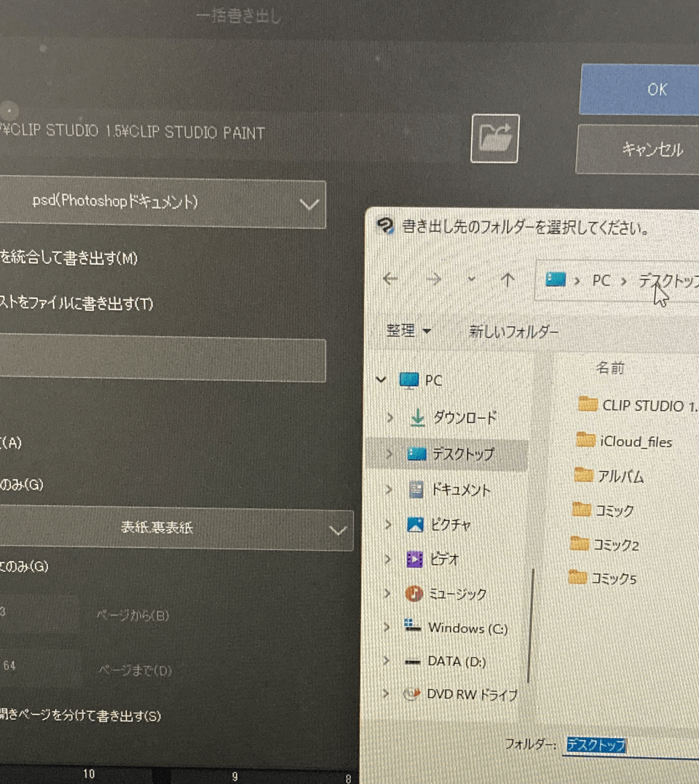This screenshot has height=784, width=699.
Task: Click the up arrow to go to parent folder
Action: click(x=508, y=280)
